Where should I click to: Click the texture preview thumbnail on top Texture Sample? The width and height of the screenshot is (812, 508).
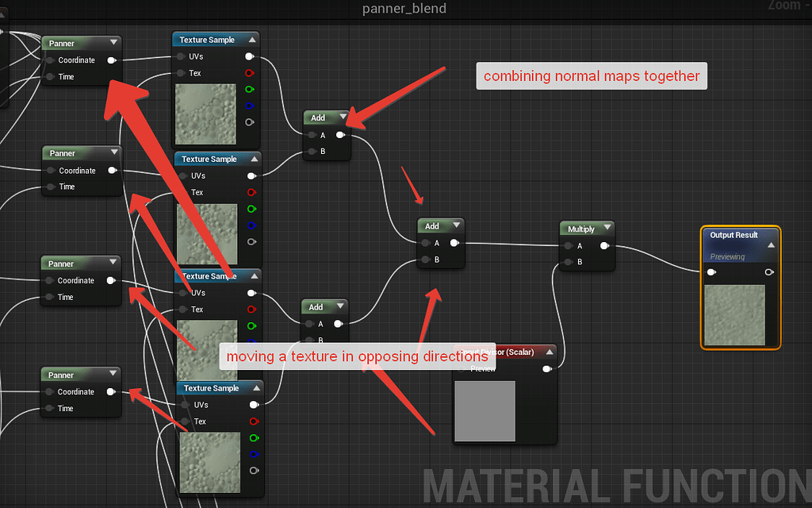pyautogui.click(x=206, y=115)
